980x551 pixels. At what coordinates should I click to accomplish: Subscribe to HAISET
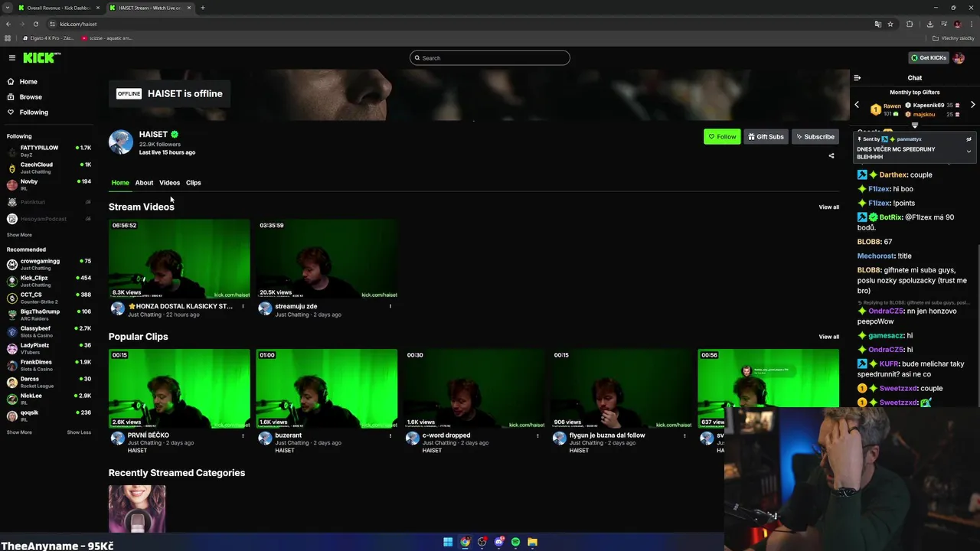point(815,137)
